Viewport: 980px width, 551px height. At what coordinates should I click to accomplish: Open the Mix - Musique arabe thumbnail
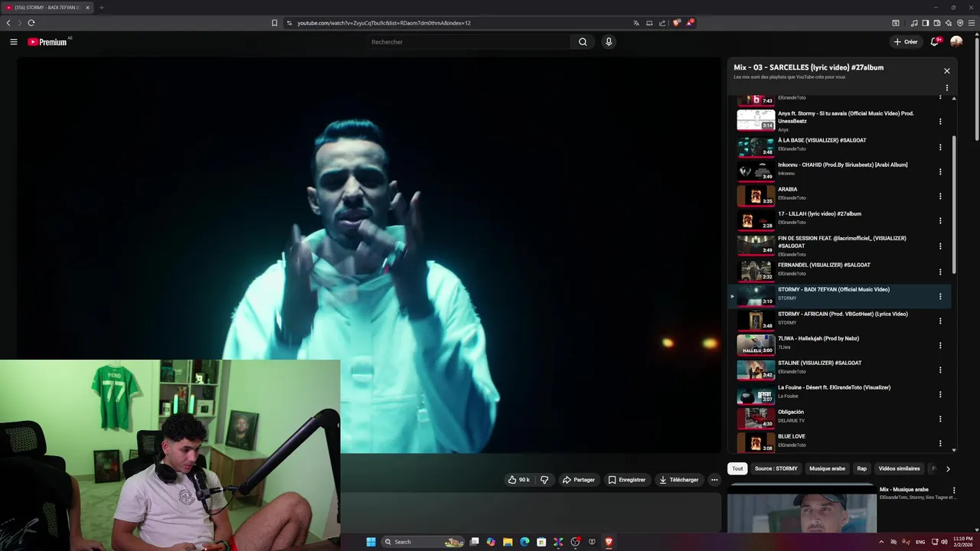[x=802, y=507]
